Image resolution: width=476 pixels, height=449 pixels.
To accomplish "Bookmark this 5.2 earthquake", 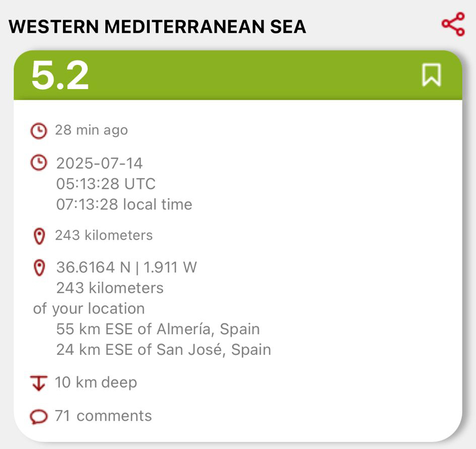I will coord(431,76).
